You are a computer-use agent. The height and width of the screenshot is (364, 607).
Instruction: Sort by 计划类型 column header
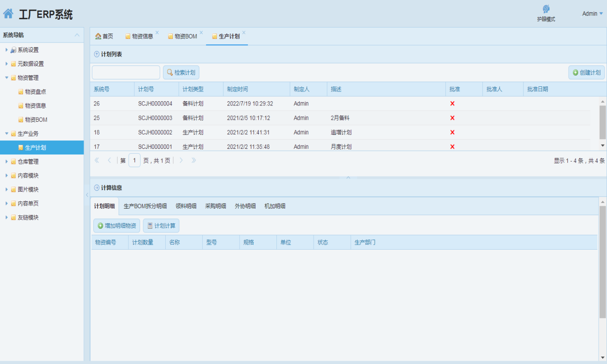pyautogui.click(x=201, y=89)
